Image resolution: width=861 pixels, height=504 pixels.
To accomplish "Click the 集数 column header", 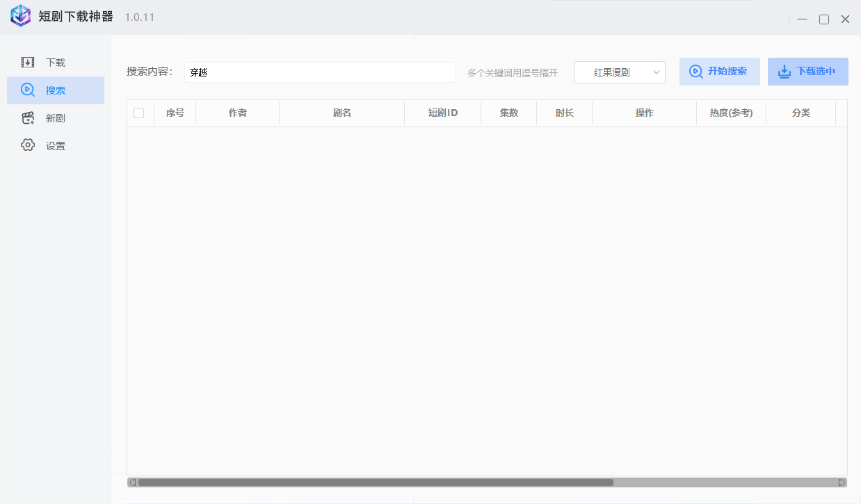I will (509, 113).
